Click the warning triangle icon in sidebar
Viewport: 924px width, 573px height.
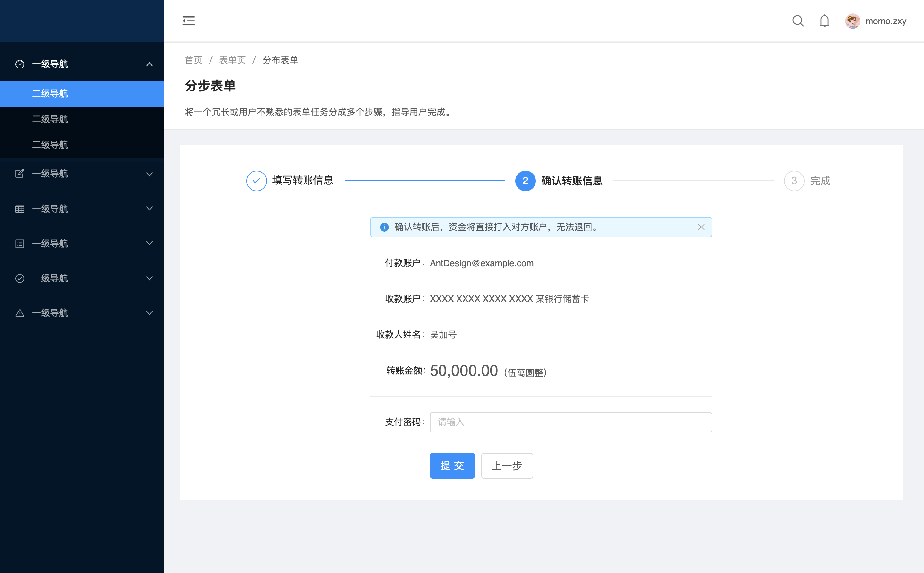point(20,313)
